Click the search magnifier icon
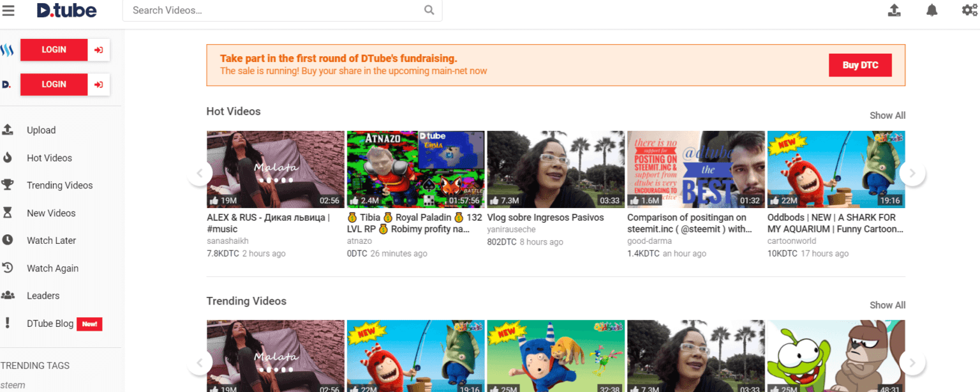This screenshot has height=392, width=980. 429,10
